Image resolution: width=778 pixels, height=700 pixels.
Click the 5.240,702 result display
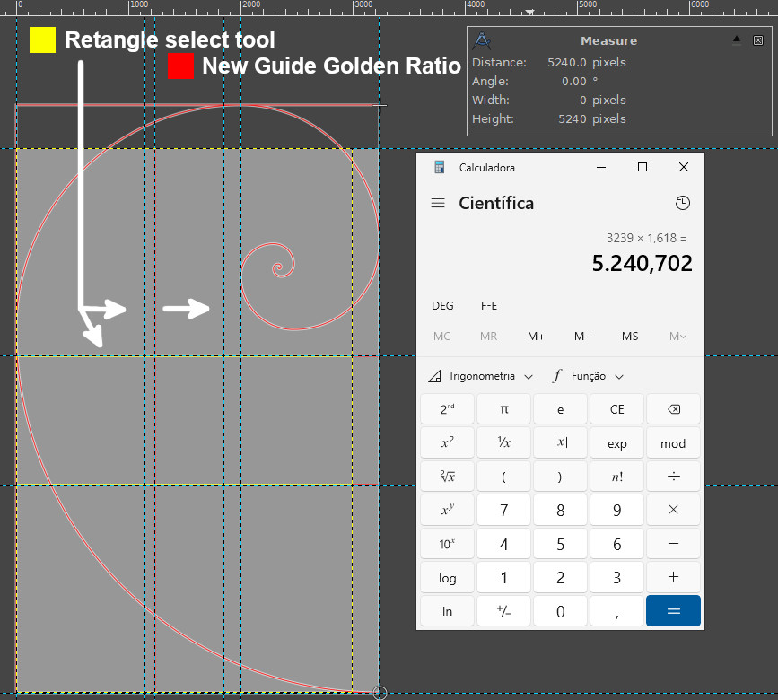coord(642,263)
